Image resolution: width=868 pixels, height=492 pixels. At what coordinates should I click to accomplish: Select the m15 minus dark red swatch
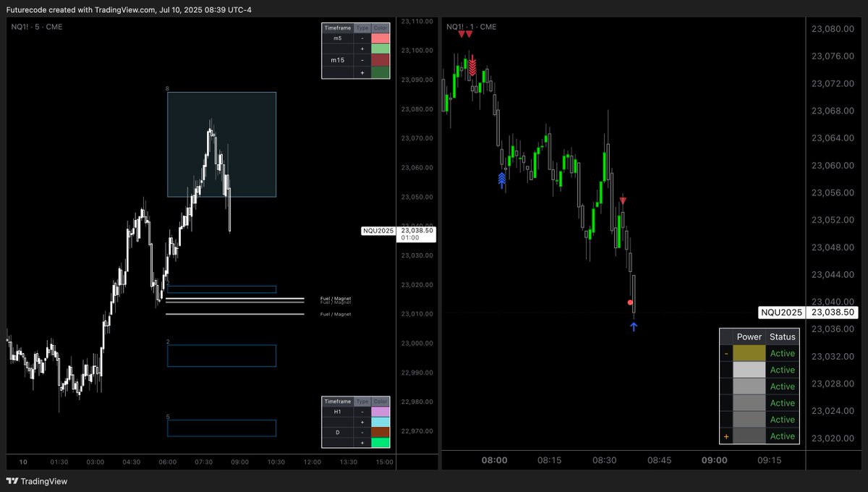click(x=380, y=61)
